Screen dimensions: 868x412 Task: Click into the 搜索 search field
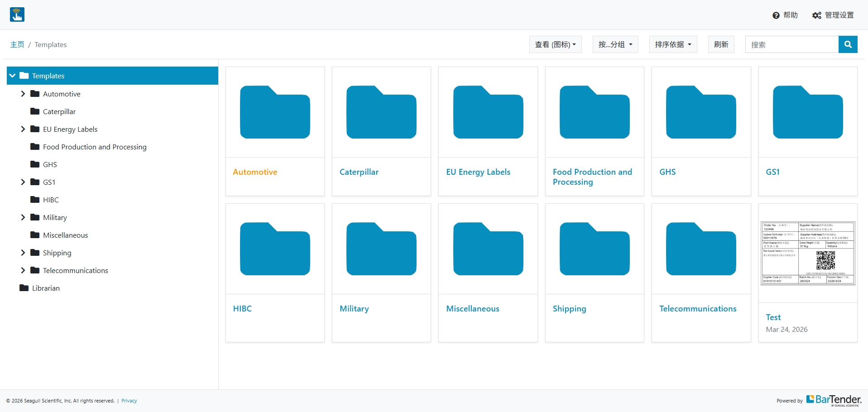(792, 44)
